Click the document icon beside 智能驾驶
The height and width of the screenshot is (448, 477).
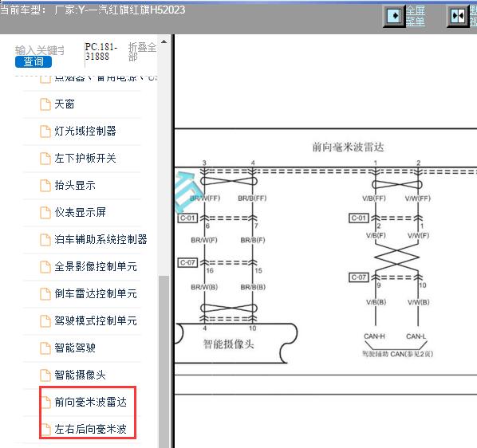click(45, 348)
